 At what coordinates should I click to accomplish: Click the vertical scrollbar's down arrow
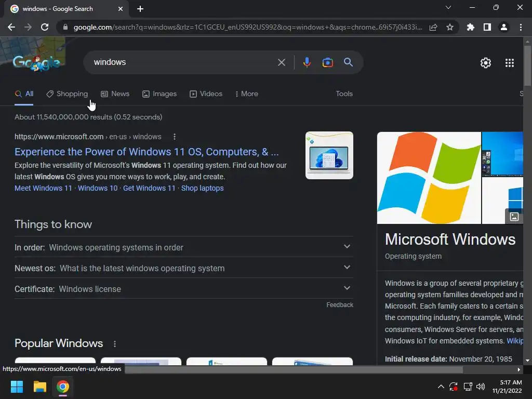[x=527, y=361]
